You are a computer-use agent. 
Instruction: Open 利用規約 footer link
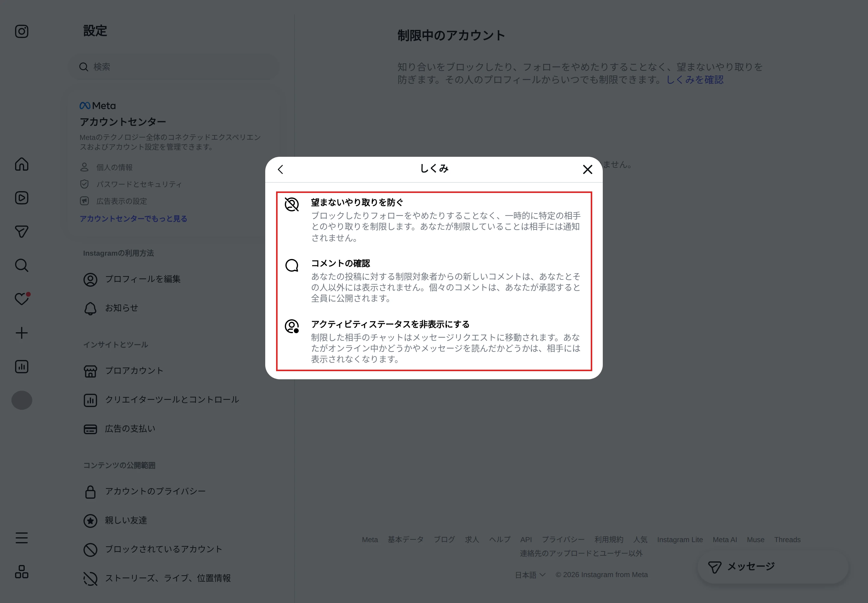coord(609,539)
